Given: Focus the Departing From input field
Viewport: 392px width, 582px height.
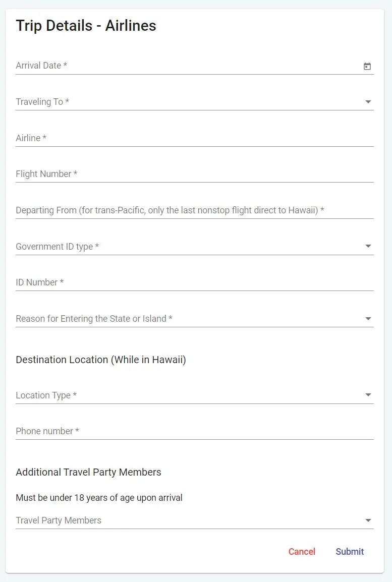Looking at the screenshot, I should 194,210.
